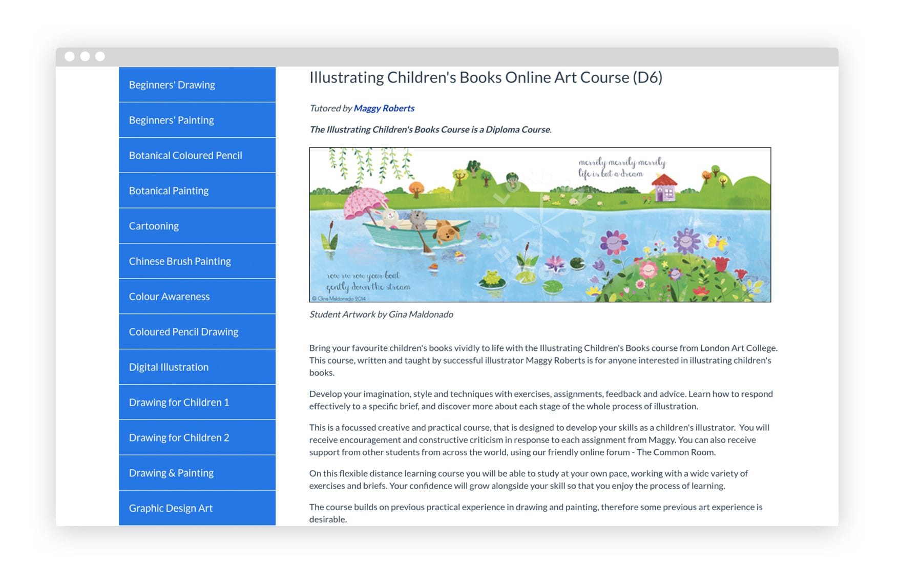This screenshot has height=588, width=899.
Task: Select the Colour Awareness course
Action: coord(197,297)
